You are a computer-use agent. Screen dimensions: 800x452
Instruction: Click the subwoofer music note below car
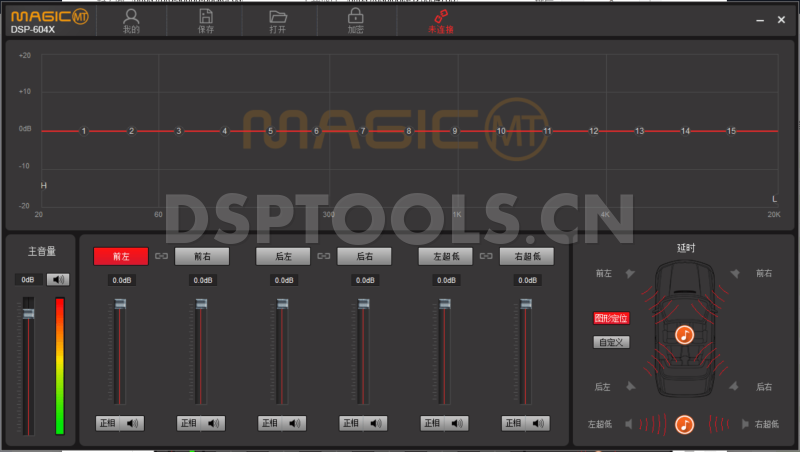pyautogui.click(x=684, y=424)
